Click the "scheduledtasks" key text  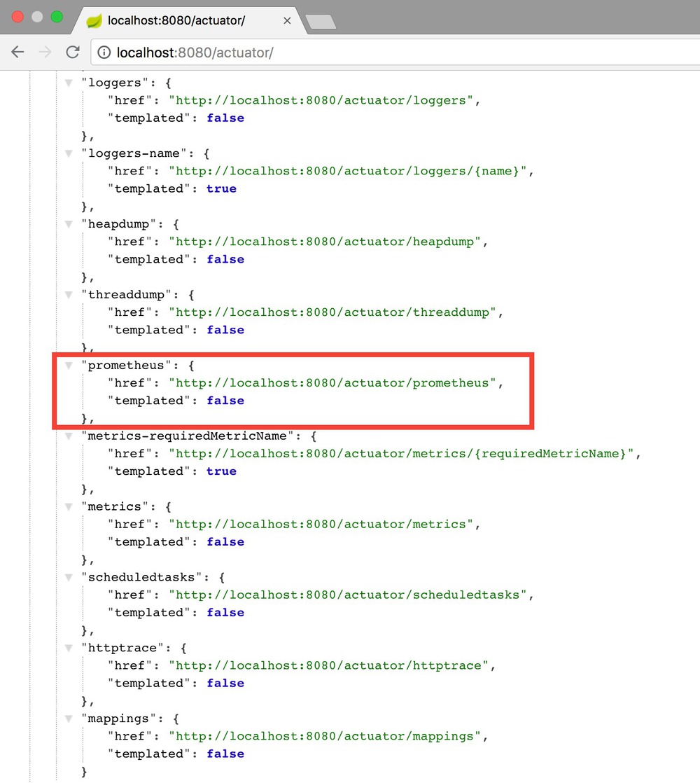(141, 577)
